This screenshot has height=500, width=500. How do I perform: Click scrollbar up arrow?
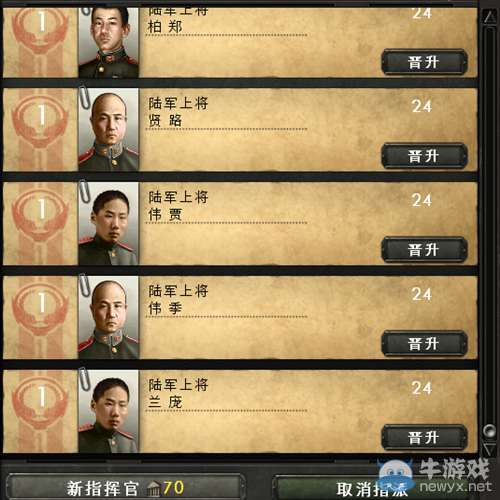(x=489, y=17)
